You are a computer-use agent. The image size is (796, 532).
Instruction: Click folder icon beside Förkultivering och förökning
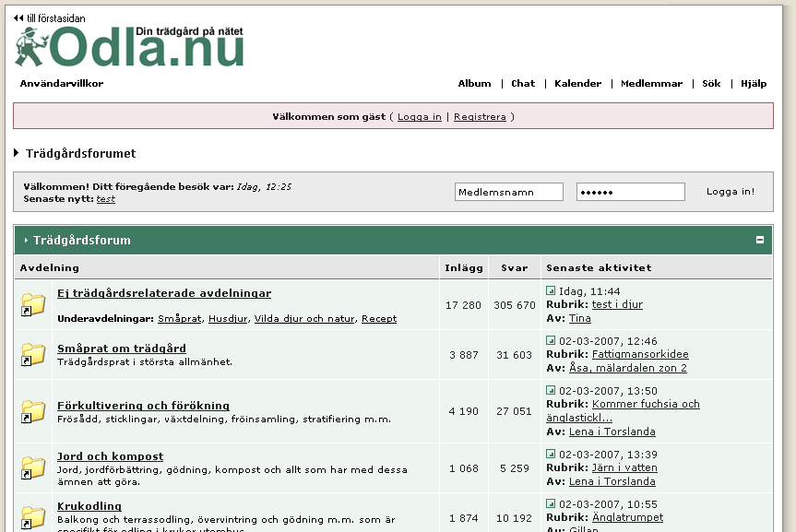[33, 411]
